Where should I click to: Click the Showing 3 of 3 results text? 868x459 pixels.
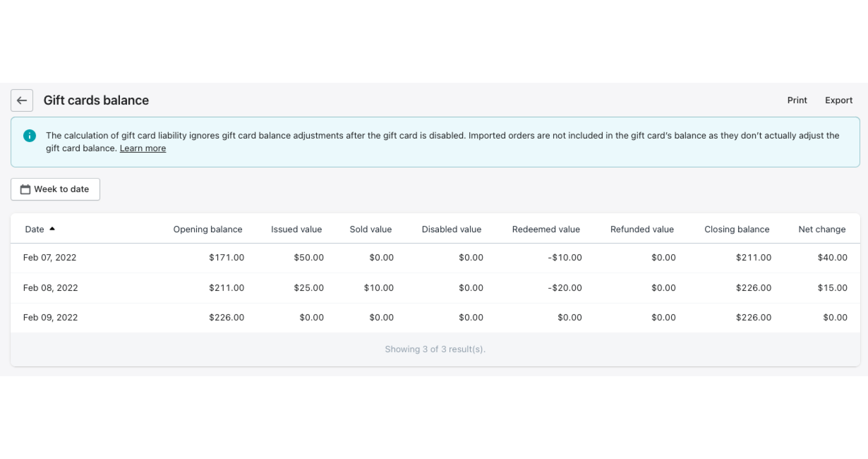(x=435, y=349)
